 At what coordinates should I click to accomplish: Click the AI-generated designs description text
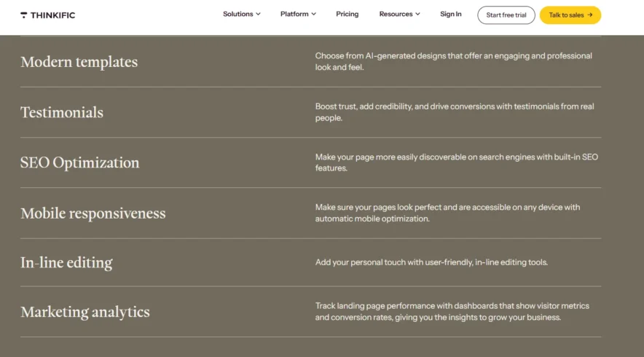click(x=453, y=61)
